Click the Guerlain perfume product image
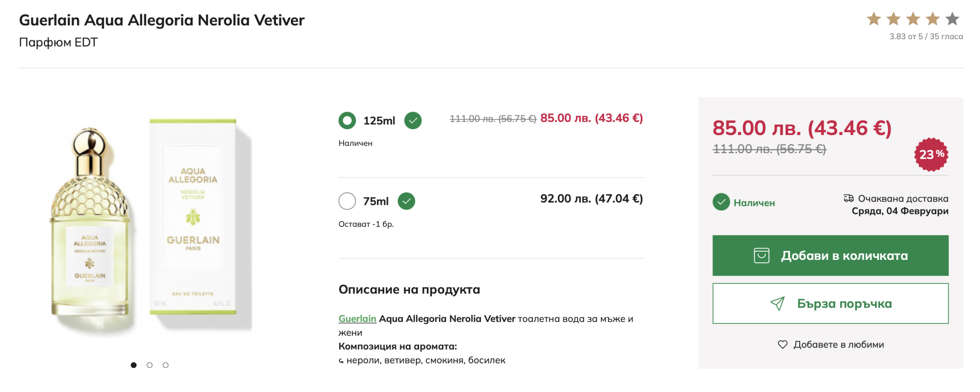 point(149,225)
